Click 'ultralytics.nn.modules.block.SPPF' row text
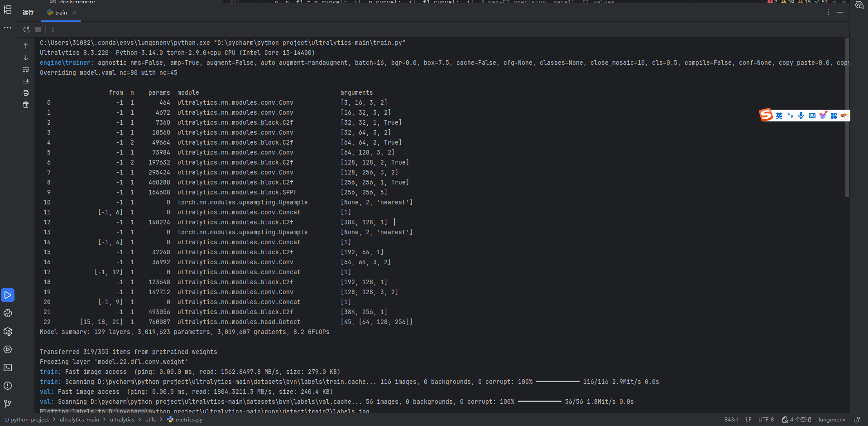This screenshot has height=426, width=868. [x=237, y=192]
